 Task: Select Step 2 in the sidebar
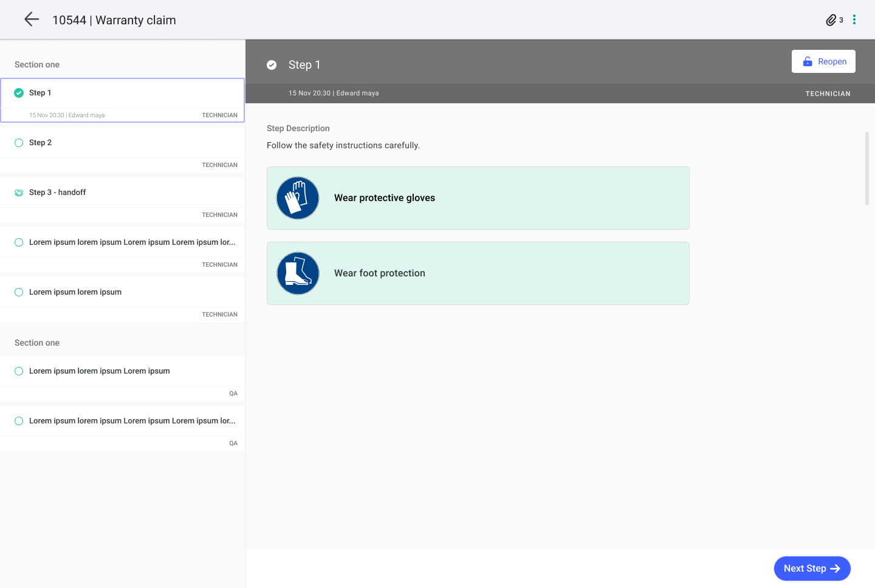coord(123,150)
